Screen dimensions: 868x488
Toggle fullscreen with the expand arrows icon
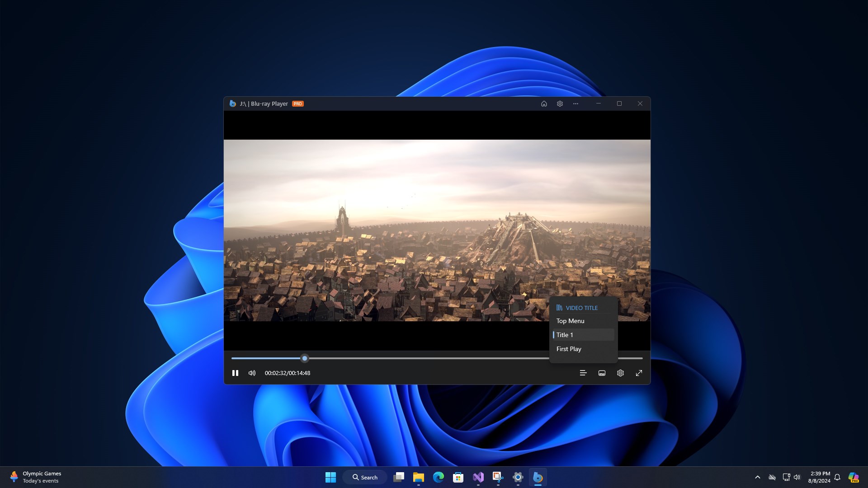click(639, 373)
